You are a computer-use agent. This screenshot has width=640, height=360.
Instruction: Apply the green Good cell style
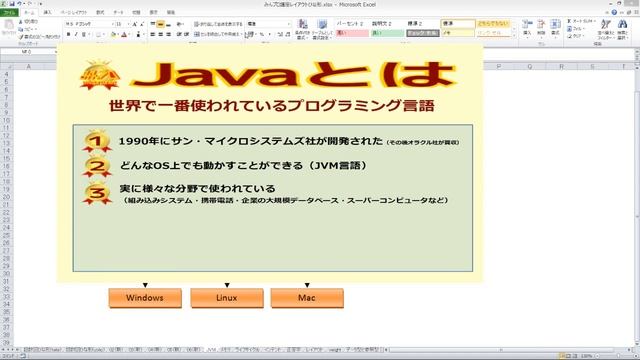point(387,33)
